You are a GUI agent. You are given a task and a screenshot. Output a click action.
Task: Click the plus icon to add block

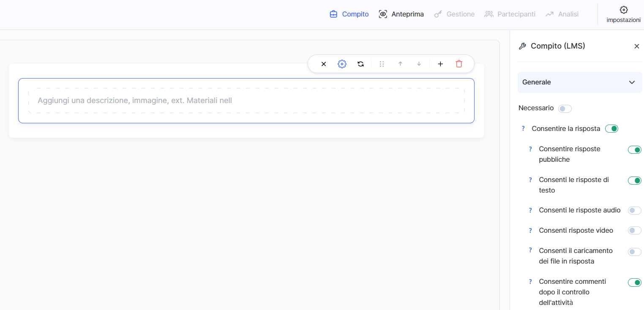pos(440,64)
